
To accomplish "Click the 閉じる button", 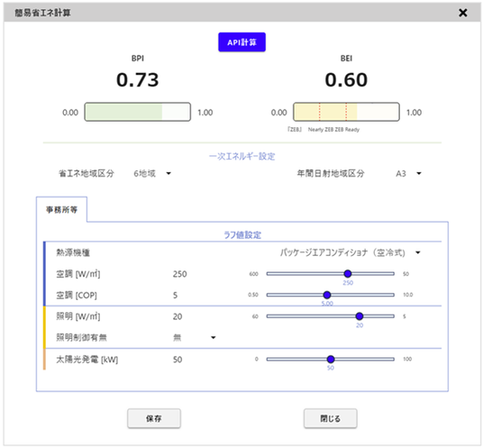I will 330,418.
